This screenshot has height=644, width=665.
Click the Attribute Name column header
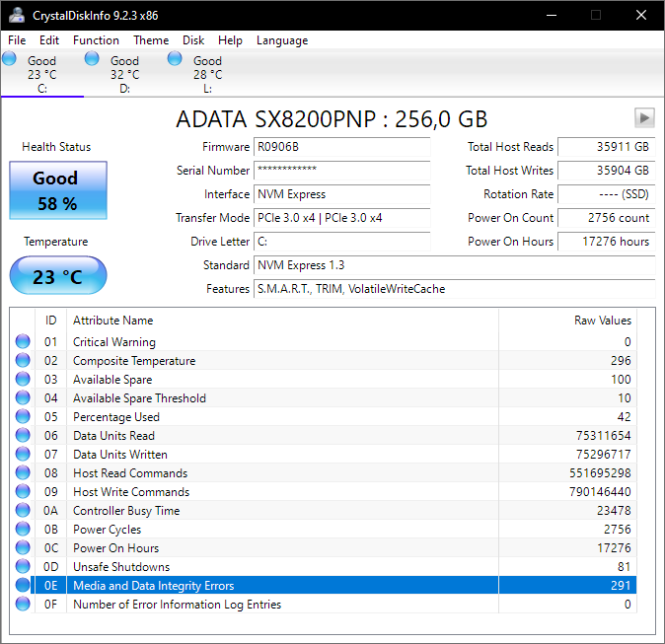point(282,321)
